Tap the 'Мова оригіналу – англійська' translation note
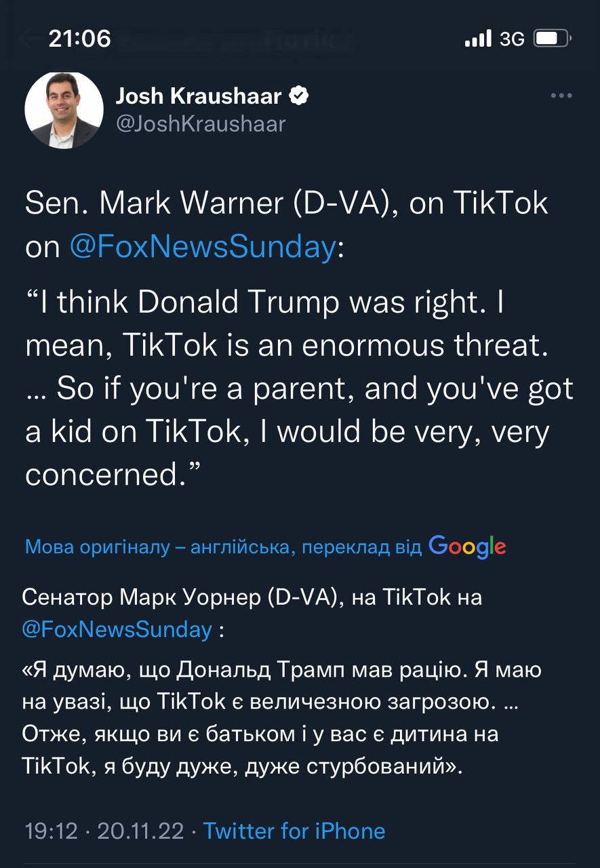The width and height of the screenshot is (600, 868). tap(222, 547)
